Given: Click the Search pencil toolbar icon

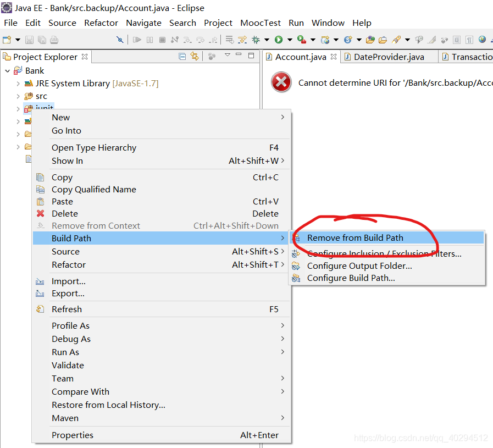Looking at the screenshot, I should pyautogui.click(x=396, y=40).
